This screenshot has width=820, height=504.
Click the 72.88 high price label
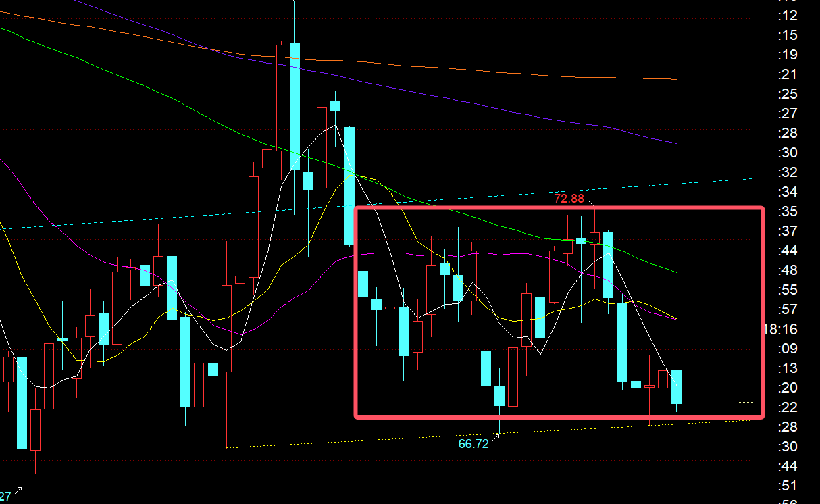coord(569,199)
